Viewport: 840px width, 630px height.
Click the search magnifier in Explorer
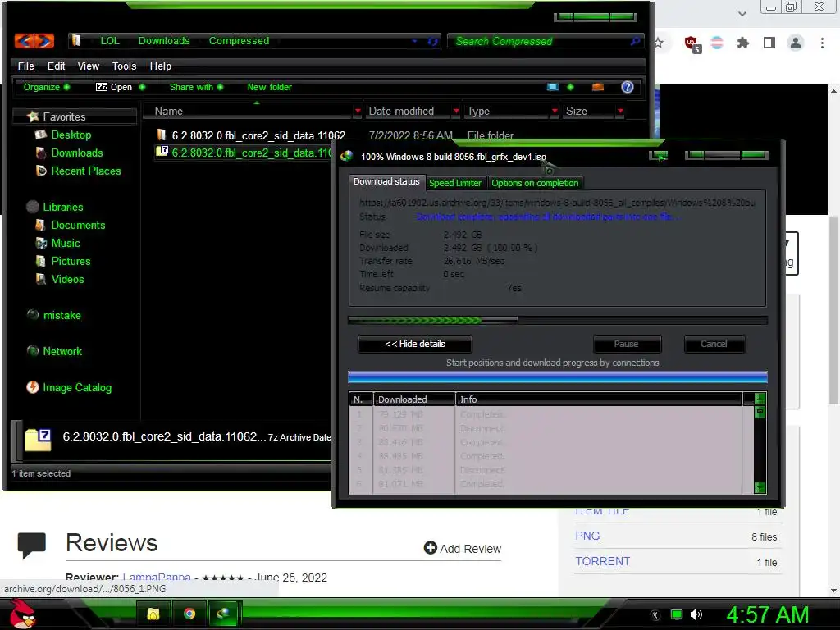click(x=635, y=41)
